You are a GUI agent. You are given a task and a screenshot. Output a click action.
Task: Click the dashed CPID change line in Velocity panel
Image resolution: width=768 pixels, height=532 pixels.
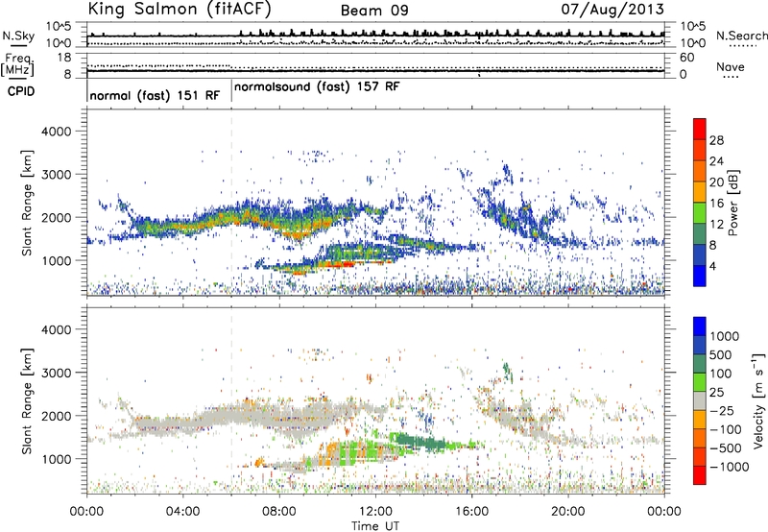click(231, 400)
